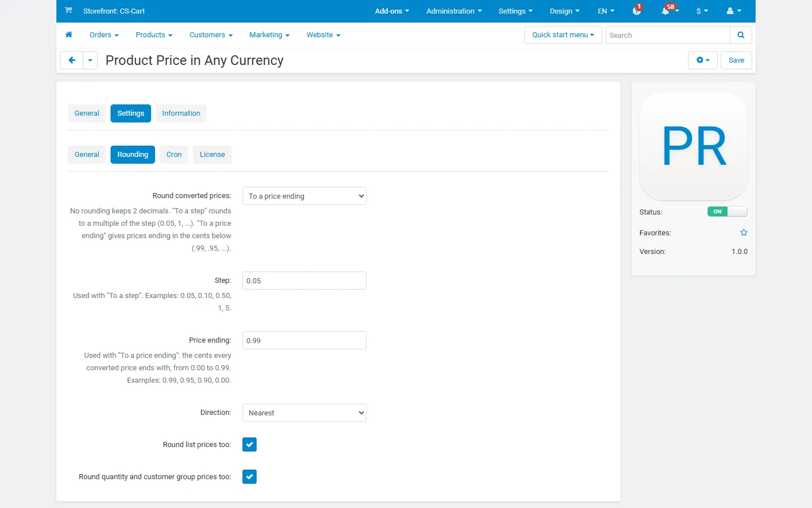Screen dimensions: 812x508
Task: Select the Settings tab
Action: point(131,113)
